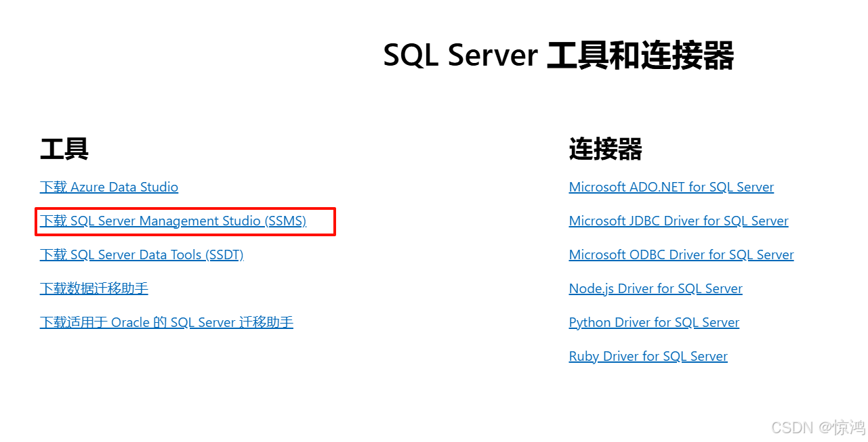Image resolution: width=868 pixels, height=442 pixels.
Task: Download the Data Migration Assistant tool
Action: coord(94,288)
